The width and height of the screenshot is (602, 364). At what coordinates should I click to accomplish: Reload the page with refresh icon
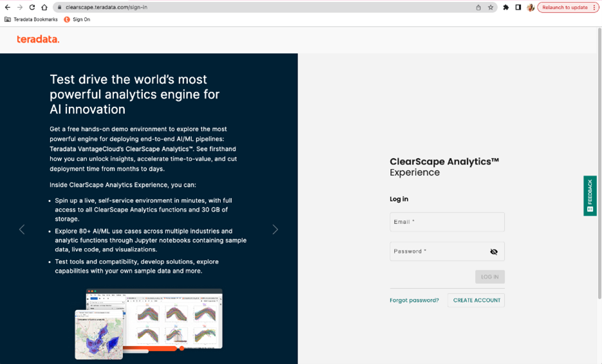pos(32,8)
